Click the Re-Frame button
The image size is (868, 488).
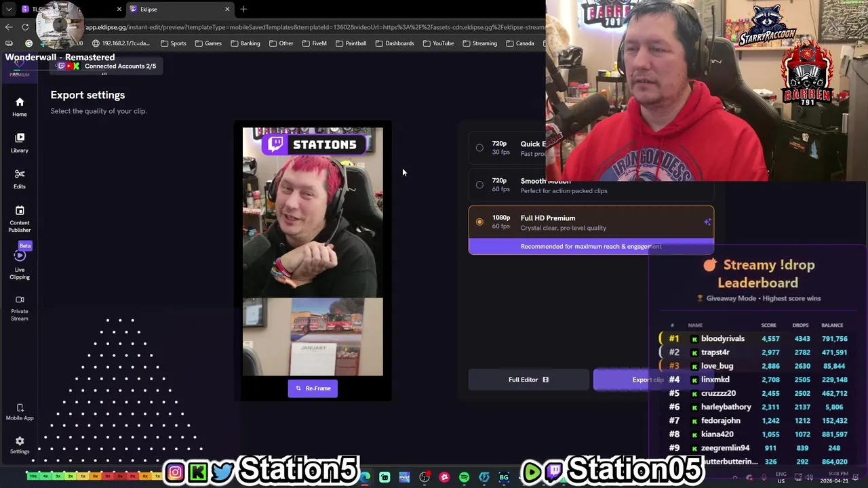[313, 388]
